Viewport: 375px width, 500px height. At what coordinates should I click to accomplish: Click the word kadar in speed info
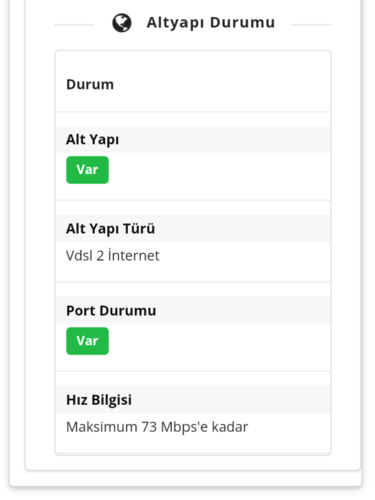[x=230, y=427]
